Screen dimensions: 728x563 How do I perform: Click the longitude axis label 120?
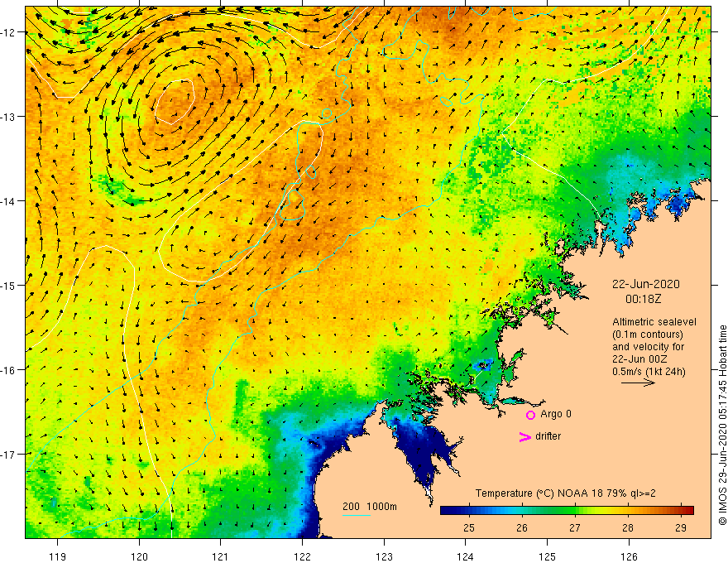click(x=139, y=556)
